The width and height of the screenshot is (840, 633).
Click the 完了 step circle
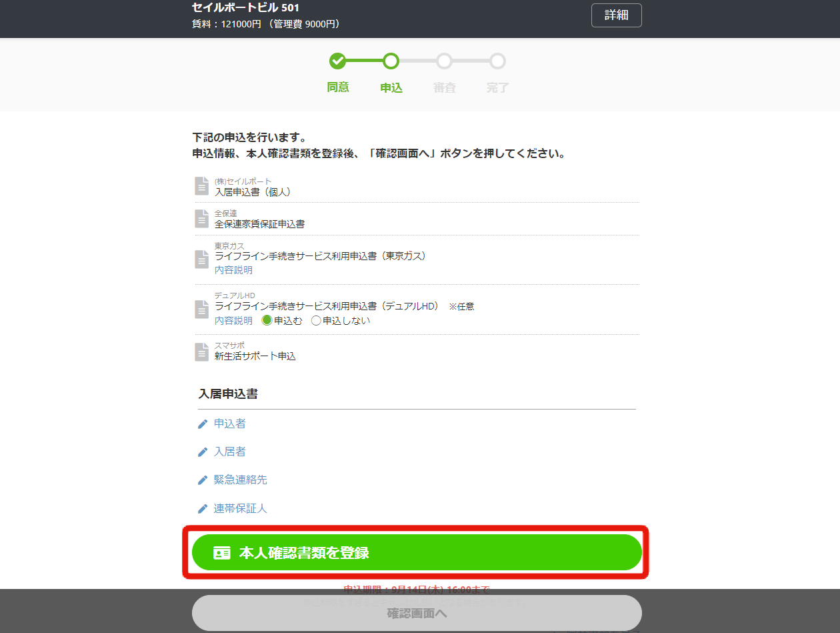pyautogui.click(x=497, y=61)
